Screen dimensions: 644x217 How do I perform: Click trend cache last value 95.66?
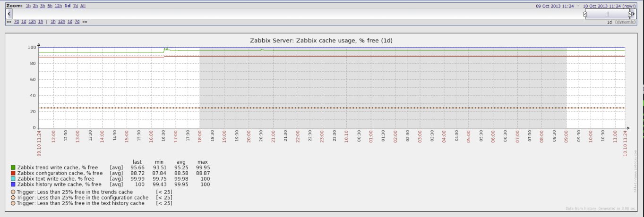(x=137, y=167)
